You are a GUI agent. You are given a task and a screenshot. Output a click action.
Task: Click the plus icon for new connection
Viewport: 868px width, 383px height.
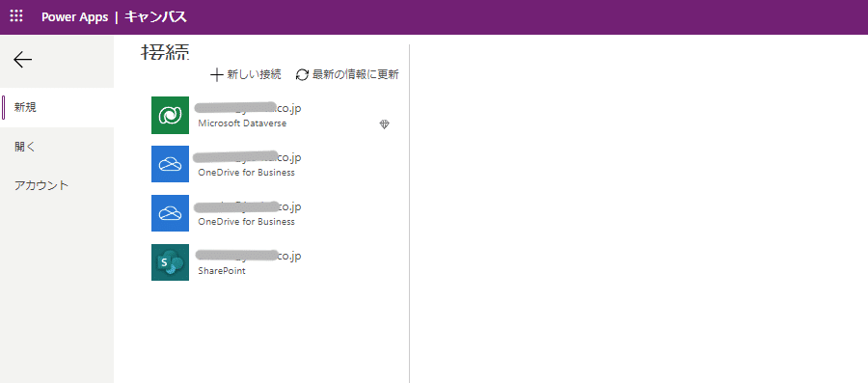tap(217, 74)
